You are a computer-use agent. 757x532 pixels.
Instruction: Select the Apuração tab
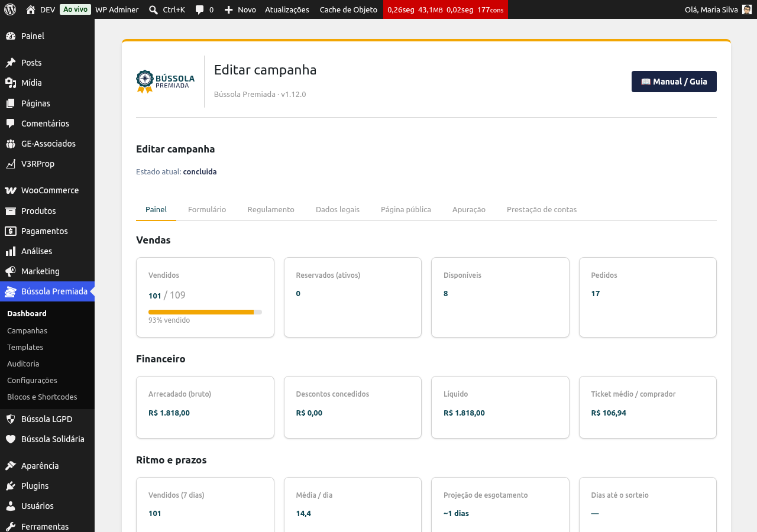(469, 210)
